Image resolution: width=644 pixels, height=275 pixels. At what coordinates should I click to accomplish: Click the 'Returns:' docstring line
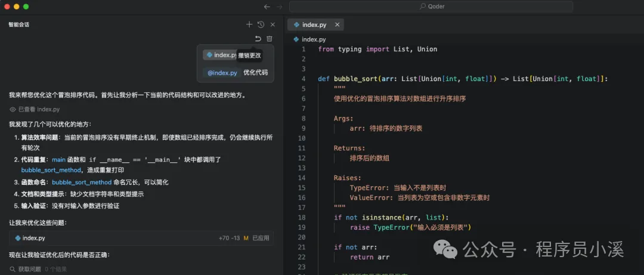pyautogui.click(x=349, y=148)
